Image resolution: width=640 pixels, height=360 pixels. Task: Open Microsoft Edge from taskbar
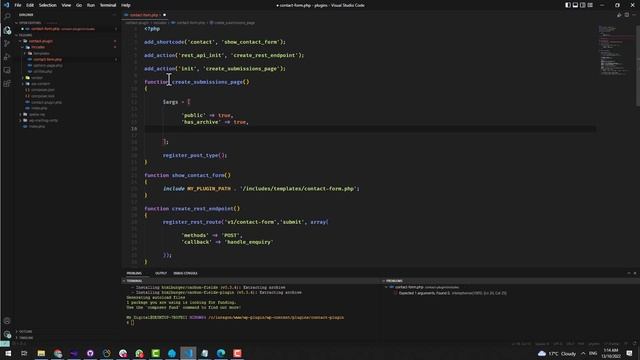click(221, 353)
